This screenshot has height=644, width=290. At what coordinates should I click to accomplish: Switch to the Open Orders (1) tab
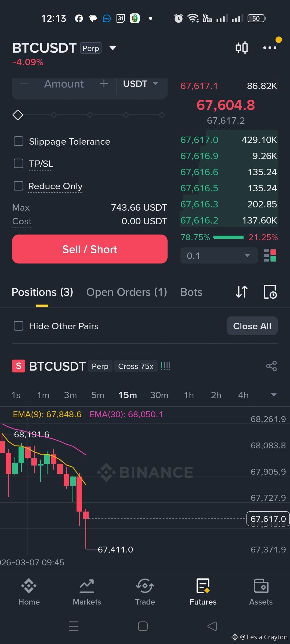tap(126, 292)
